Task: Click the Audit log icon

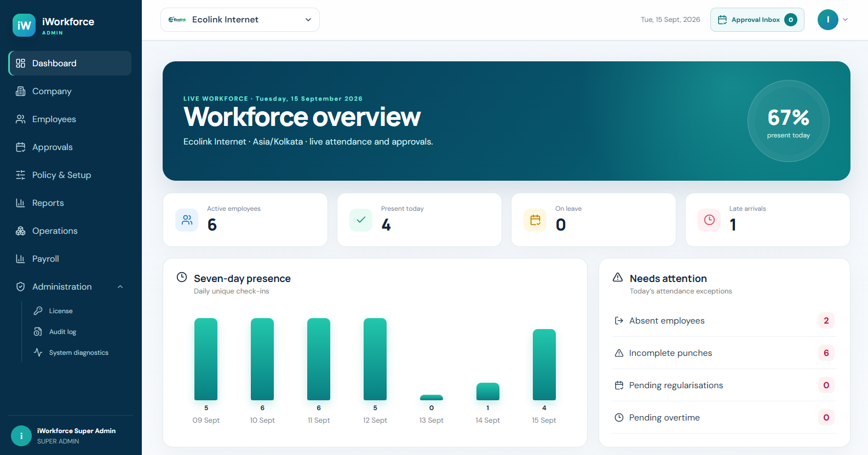Action: pyautogui.click(x=38, y=331)
